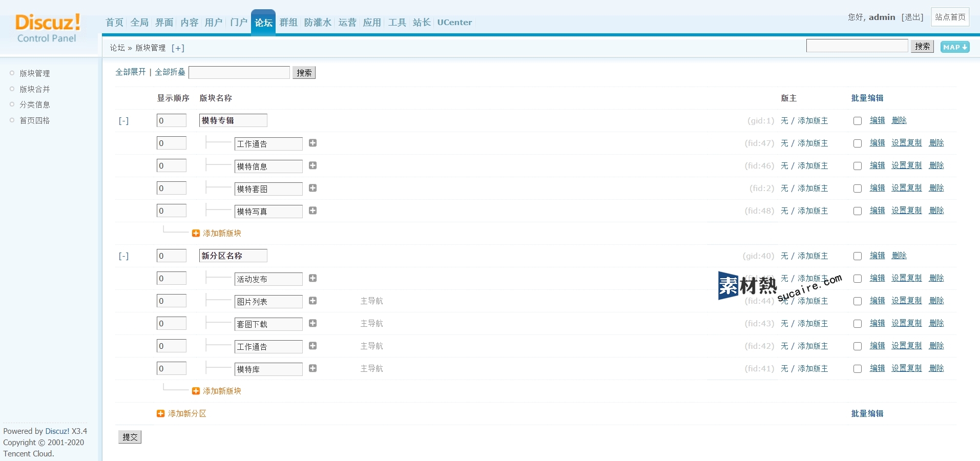Image resolution: width=980 pixels, height=461 pixels.
Task: Check the batch edit box for fid:48
Action: (858, 211)
